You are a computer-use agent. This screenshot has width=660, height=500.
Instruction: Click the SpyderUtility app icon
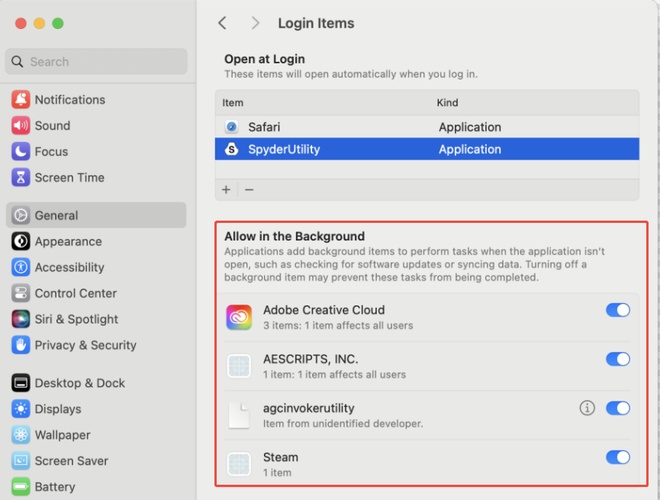[x=231, y=149]
